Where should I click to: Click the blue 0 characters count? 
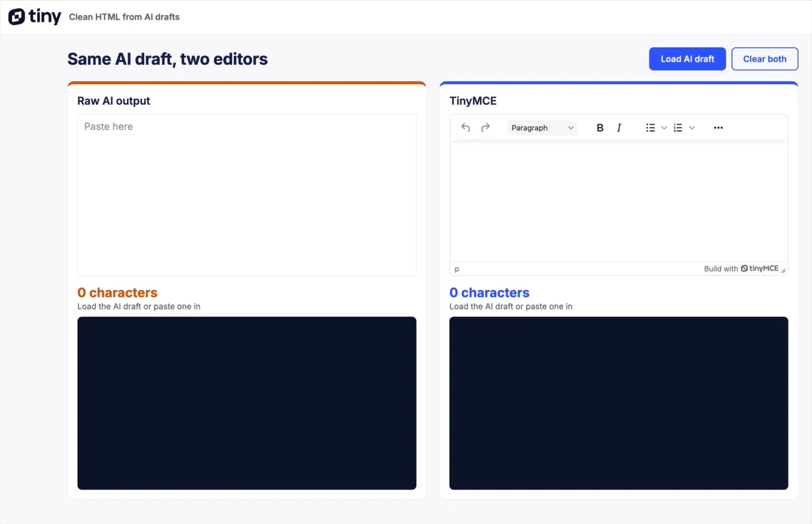point(489,293)
